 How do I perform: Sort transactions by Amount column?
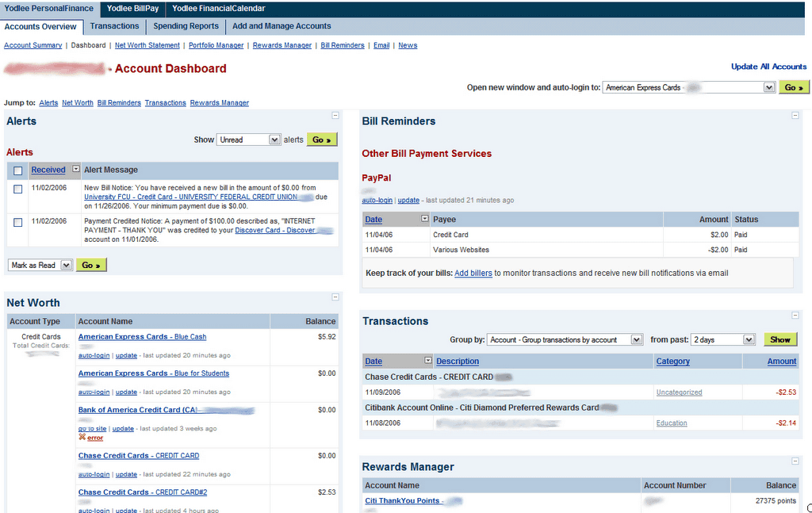point(782,362)
